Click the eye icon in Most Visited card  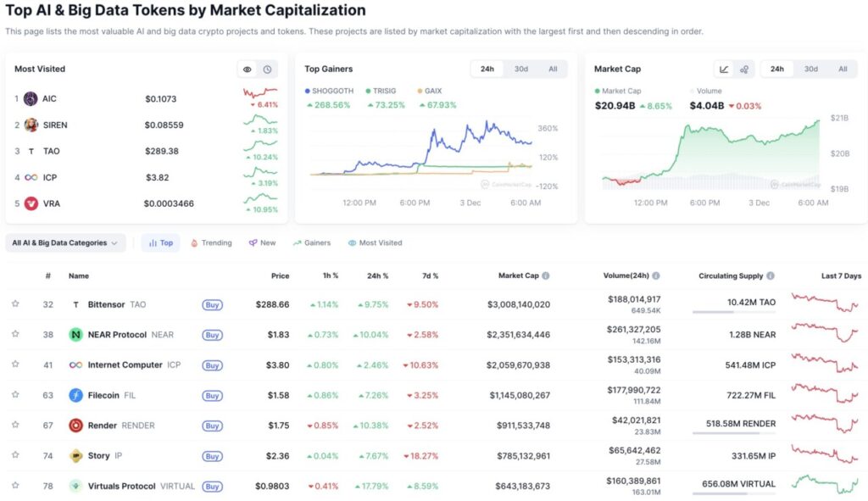point(248,70)
